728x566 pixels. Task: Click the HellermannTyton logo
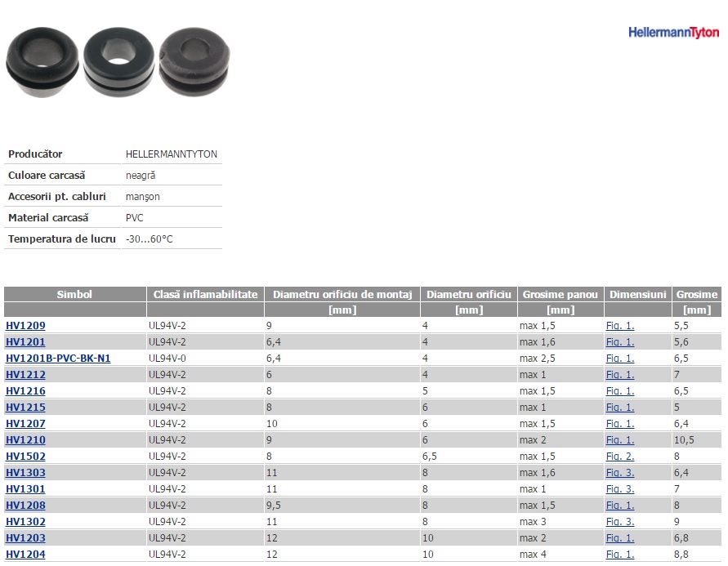pyautogui.click(x=674, y=33)
